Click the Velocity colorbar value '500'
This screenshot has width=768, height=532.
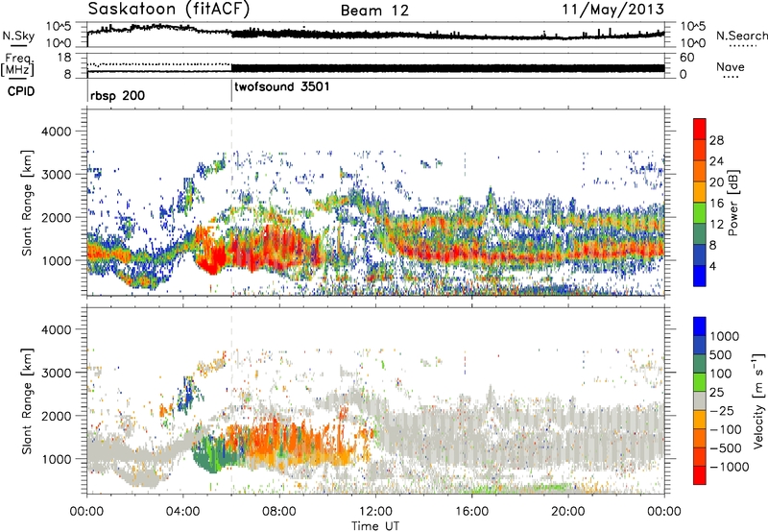(x=721, y=355)
